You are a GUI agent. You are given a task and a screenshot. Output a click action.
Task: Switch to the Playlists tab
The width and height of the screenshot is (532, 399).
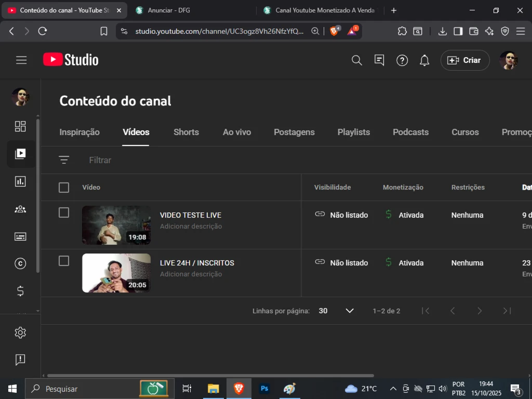click(x=353, y=132)
